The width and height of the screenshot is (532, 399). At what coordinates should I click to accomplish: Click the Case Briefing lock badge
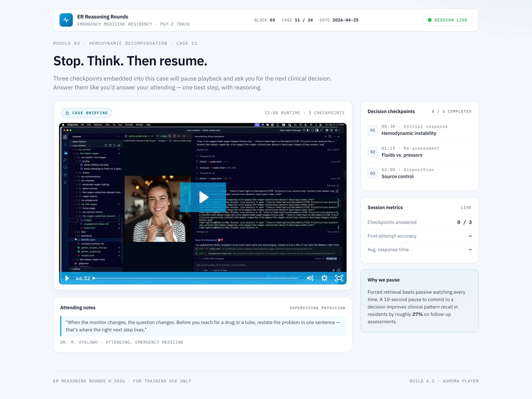[x=86, y=113]
